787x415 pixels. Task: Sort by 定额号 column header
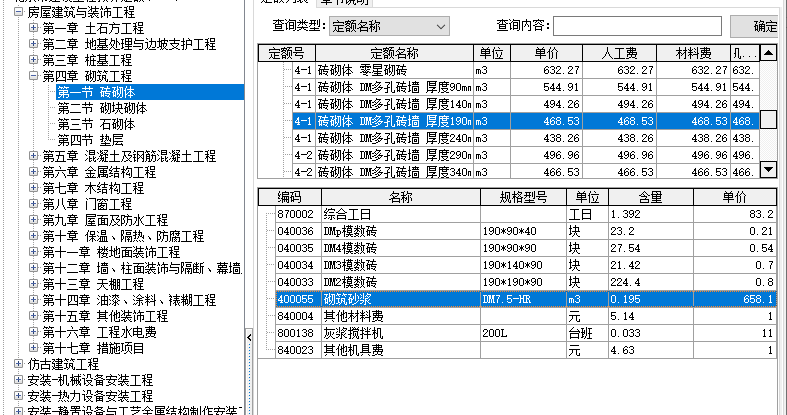click(287, 53)
